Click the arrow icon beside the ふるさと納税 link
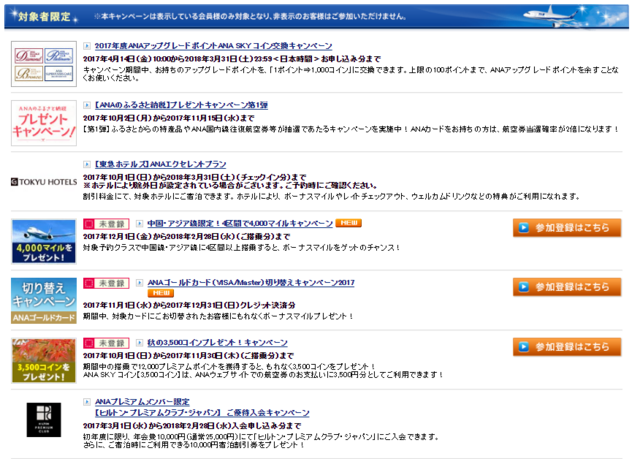The width and height of the screenshot is (640, 459). click(87, 105)
